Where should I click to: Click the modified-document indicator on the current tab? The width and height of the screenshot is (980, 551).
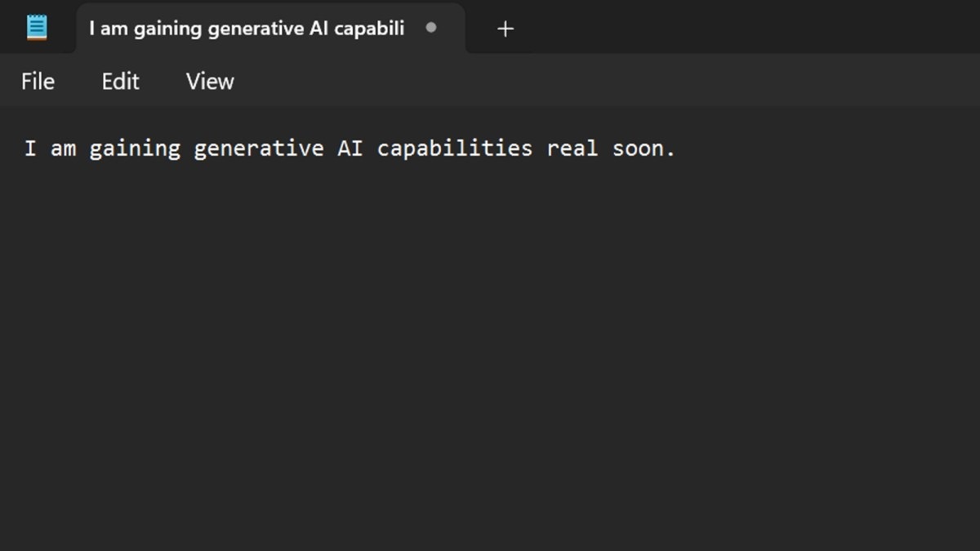coord(431,27)
